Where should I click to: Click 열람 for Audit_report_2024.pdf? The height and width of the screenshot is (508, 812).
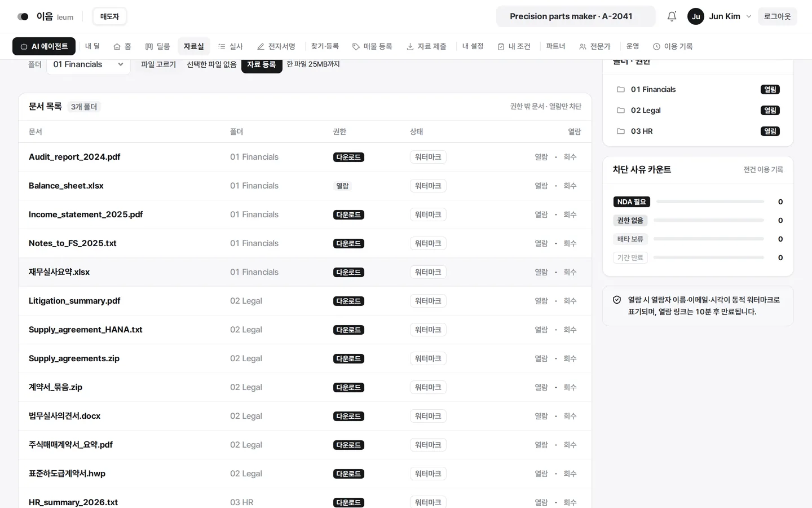click(541, 157)
